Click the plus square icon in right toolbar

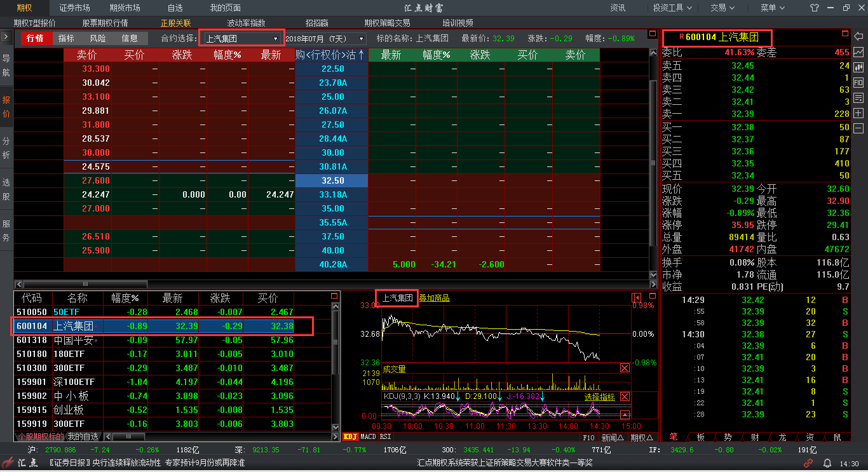tap(858, 113)
